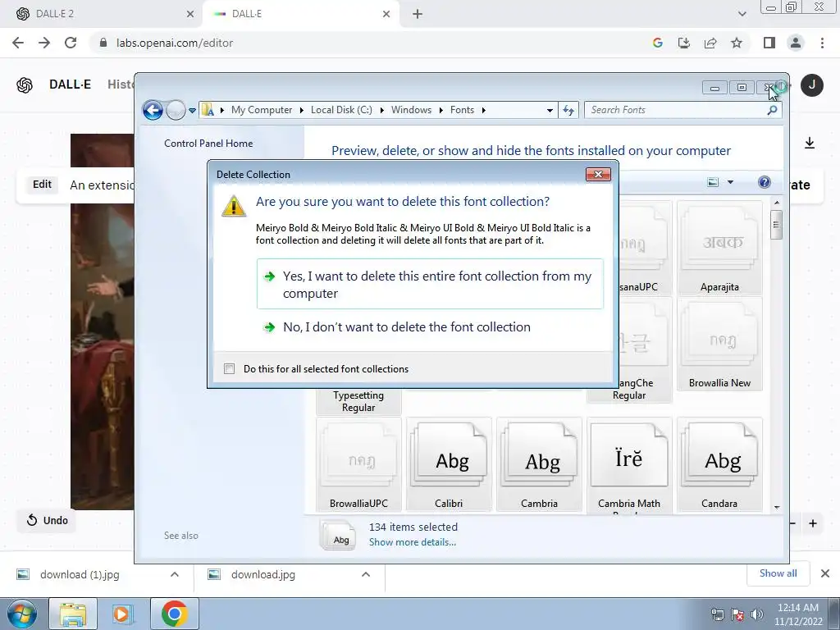
Task: Click Chrome forward navigation arrow
Action: tap(44, 43)
